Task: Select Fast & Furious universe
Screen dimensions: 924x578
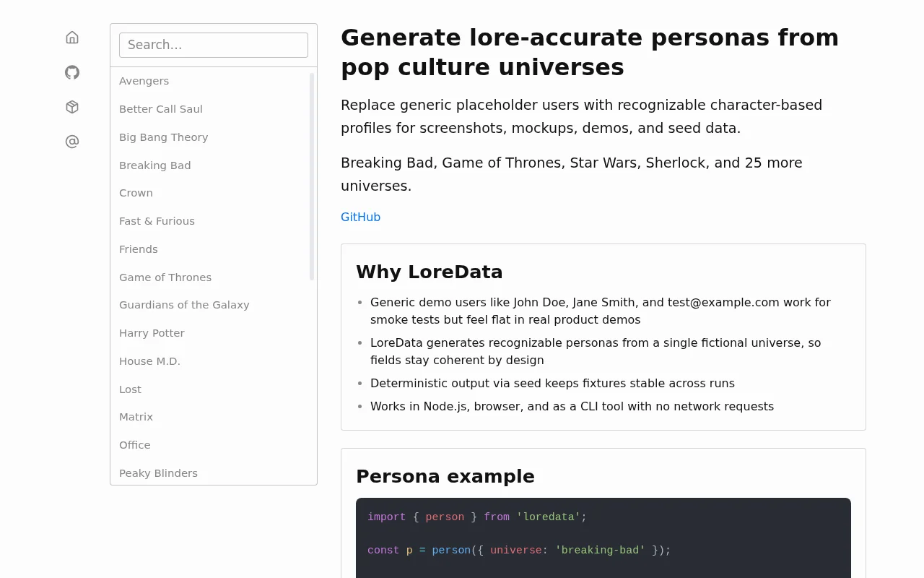Action: pos(157,221)
